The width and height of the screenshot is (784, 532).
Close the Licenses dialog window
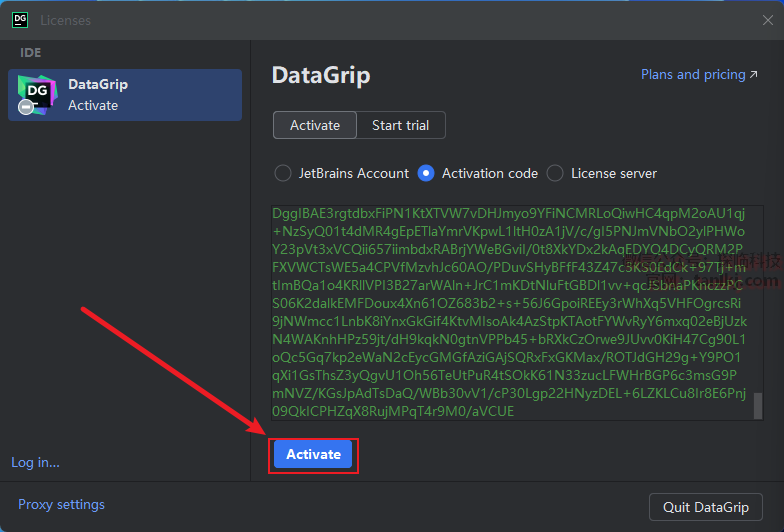click(767, 20)
